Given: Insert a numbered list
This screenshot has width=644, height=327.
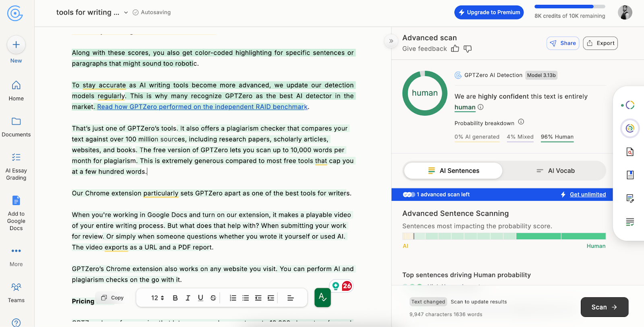Looking at the screenshot, I should coord(233,298).
